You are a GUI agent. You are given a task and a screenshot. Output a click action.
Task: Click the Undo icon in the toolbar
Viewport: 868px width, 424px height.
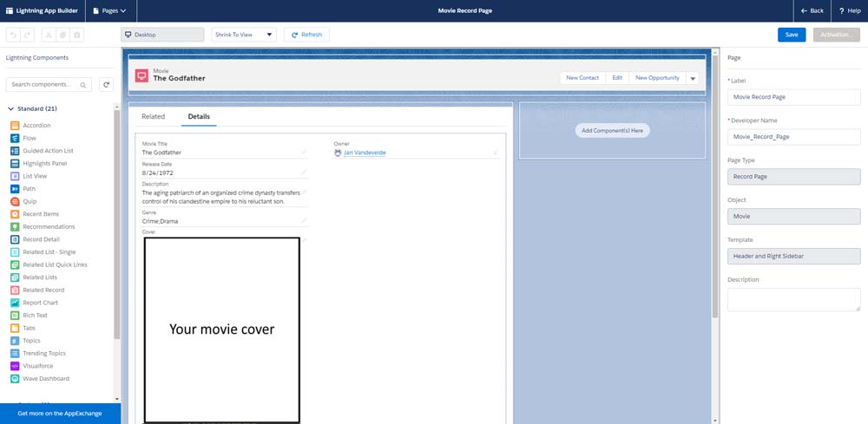coord(13,35)
